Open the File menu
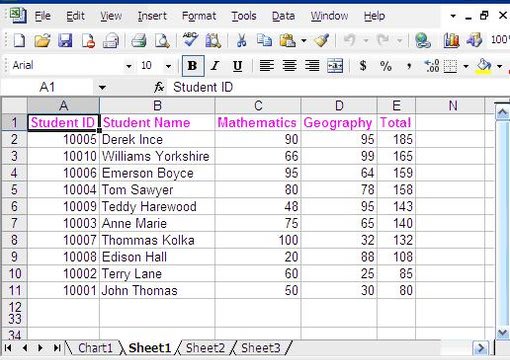Viewport: 510px width, 360px height. [x=43, y=16]
